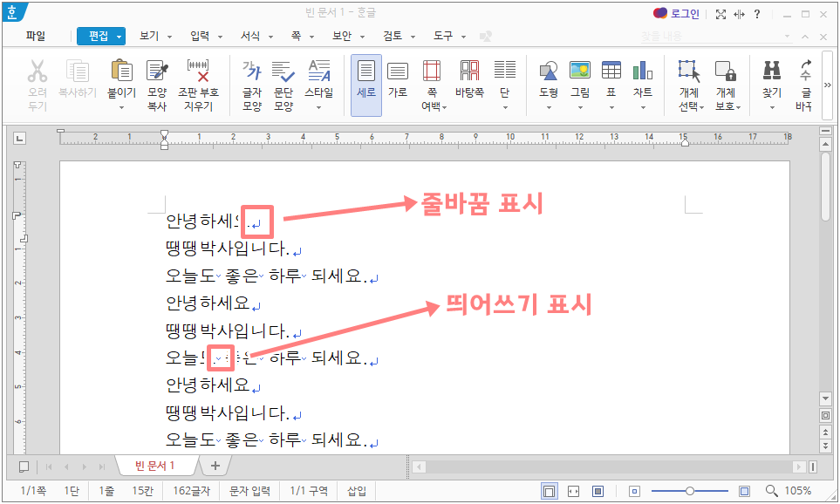The image size is (840, 504).
Task: Expand the ribbon overflow chevron
Action: pos(827,85)
